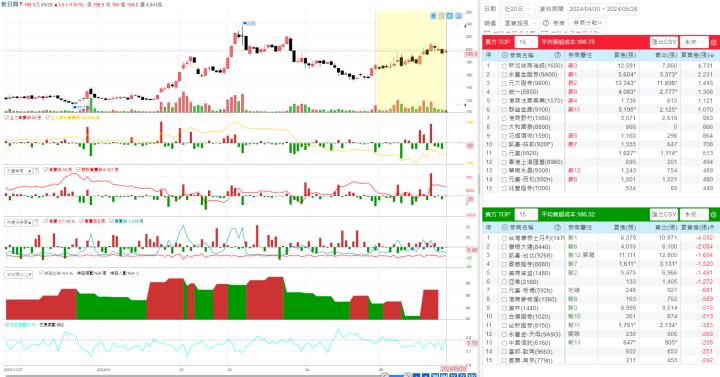Tick checkbox for seller row code 9268

(x=504, y=256)
